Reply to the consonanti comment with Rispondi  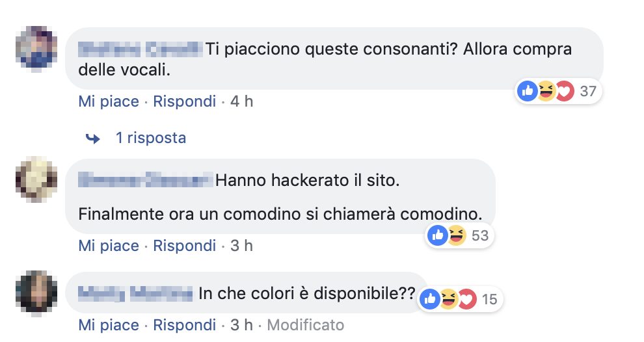click(x=184, y=101)
